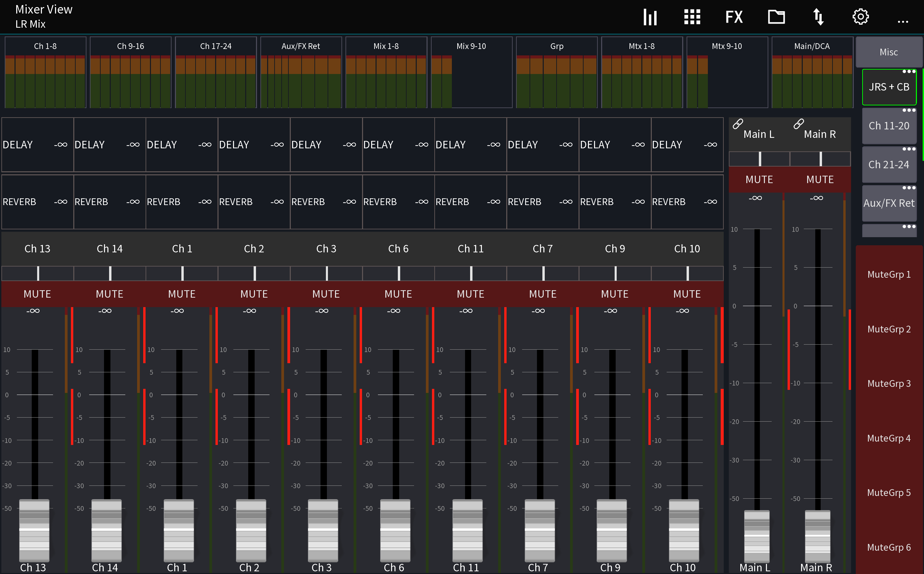Open the metering view icon
The width and height of the screenshot is (924, 574).
pos(650,17)
